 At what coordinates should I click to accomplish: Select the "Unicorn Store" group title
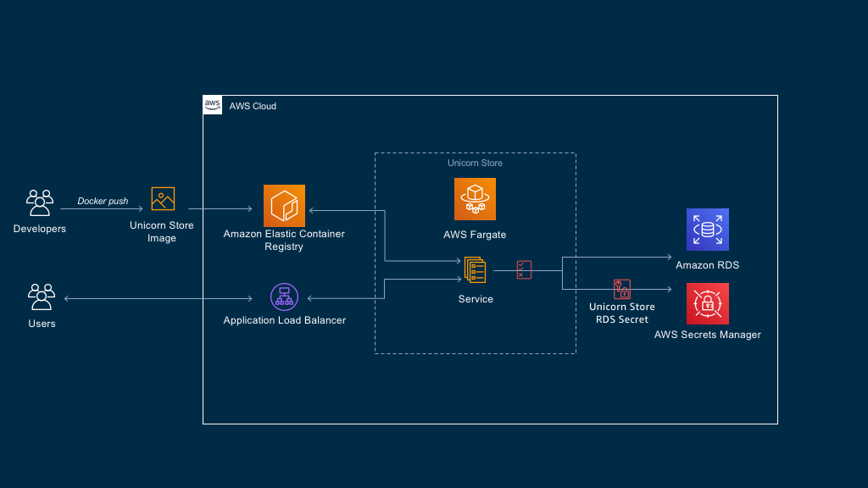point(475,164)
